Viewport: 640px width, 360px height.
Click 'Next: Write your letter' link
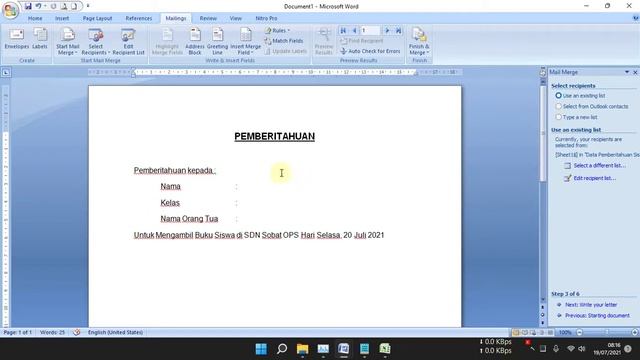click(x=591, y=304)
